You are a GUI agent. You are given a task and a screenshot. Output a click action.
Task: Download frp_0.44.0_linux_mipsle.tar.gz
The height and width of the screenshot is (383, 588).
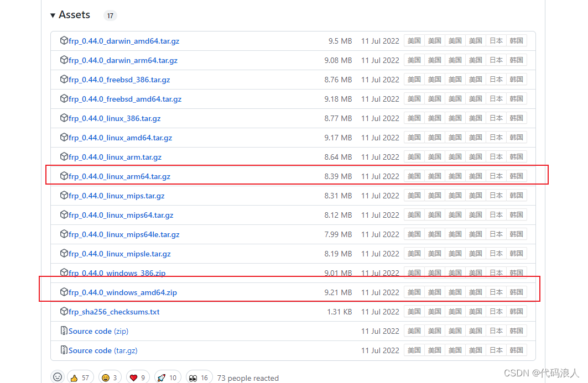coord(119,254)
